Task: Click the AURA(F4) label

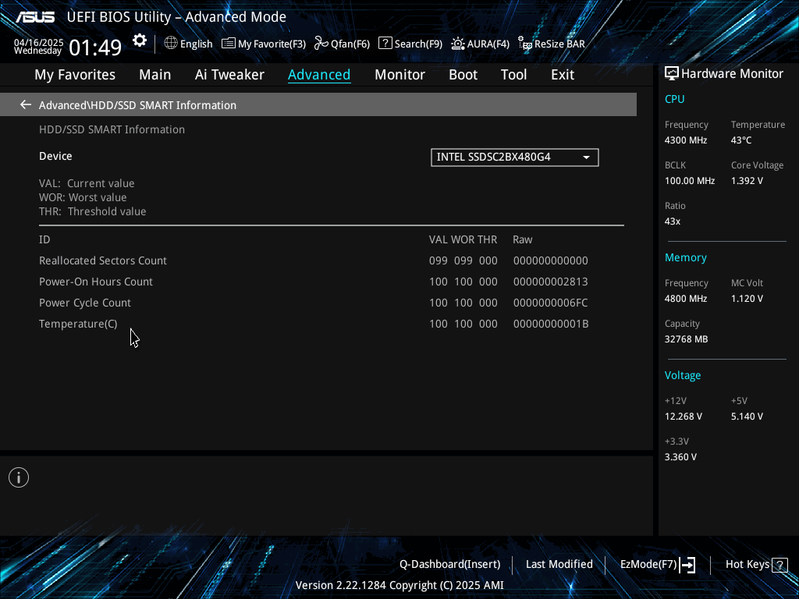Action: (x=488, y=44)
